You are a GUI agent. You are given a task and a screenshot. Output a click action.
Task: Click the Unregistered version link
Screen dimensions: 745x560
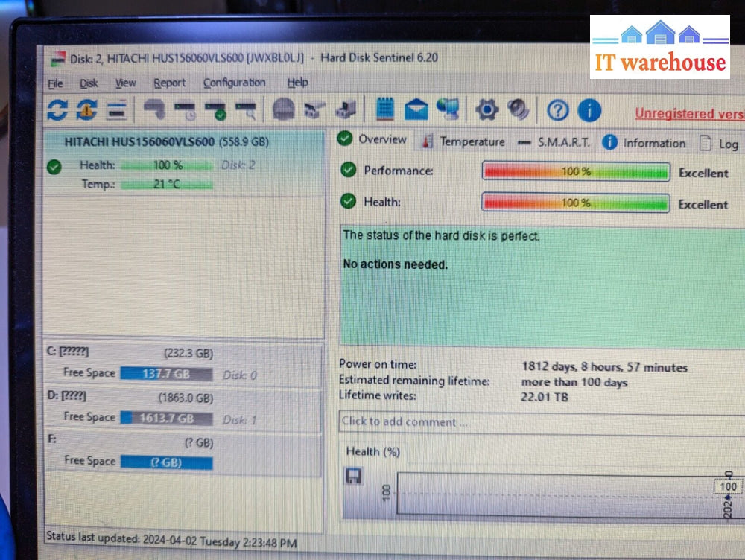tap(688, 114)
